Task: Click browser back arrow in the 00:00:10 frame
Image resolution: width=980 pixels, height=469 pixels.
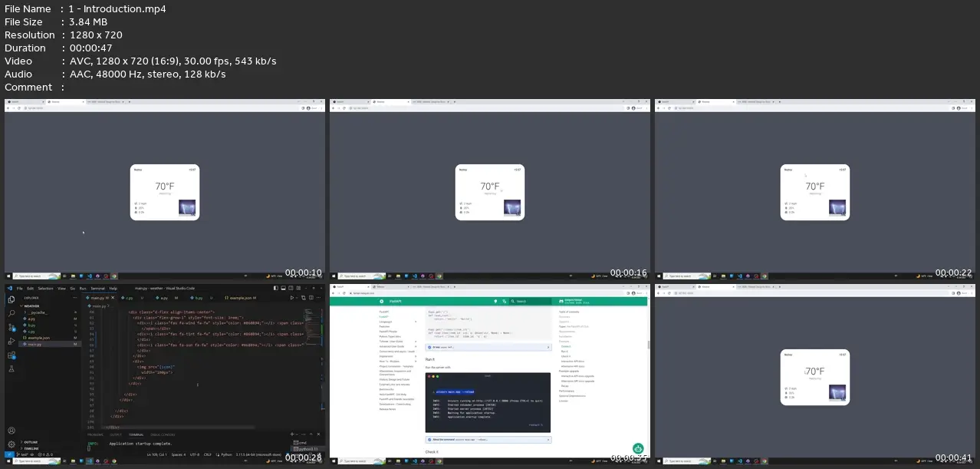Action: pyautogui.click(x=8, y=108)
